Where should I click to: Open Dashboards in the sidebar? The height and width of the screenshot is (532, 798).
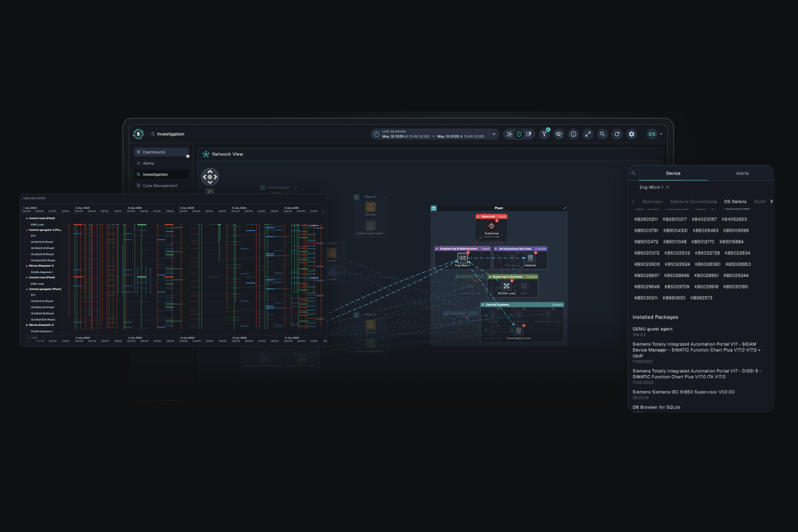(x=161, y=152)
